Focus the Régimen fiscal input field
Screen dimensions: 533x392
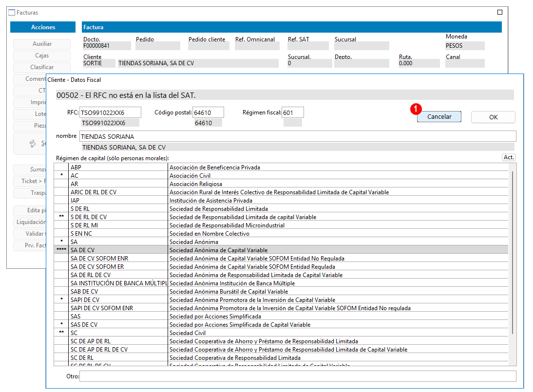(x=293, y=112)
